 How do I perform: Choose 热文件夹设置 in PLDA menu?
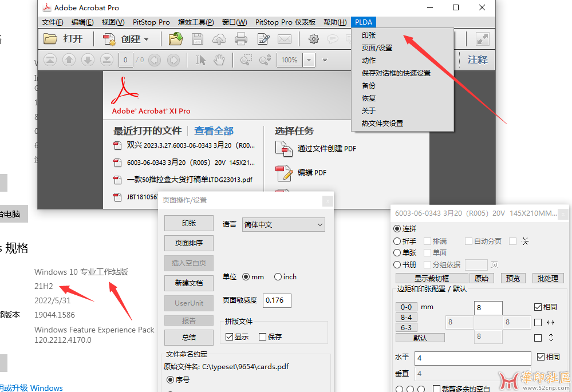point(382,123)
